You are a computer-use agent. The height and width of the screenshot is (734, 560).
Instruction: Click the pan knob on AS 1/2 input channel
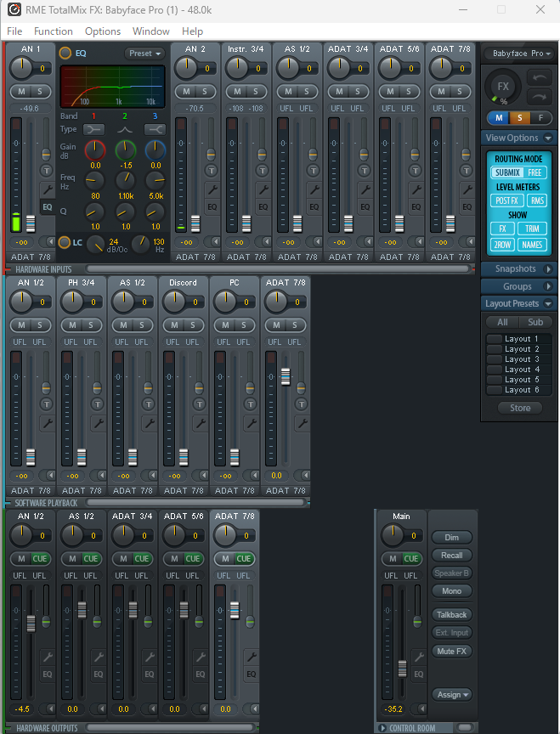coord(288,68)
